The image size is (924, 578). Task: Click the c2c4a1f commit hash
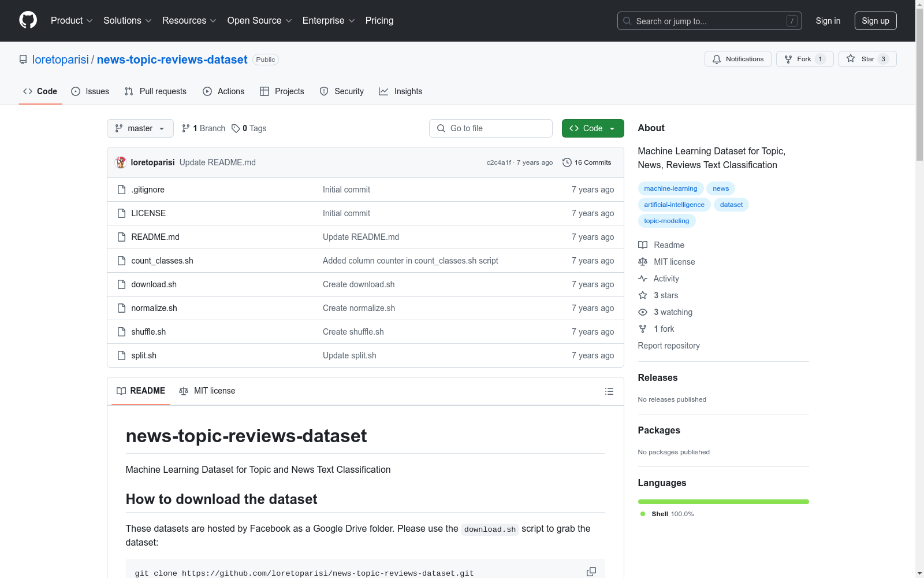(498, 162)
